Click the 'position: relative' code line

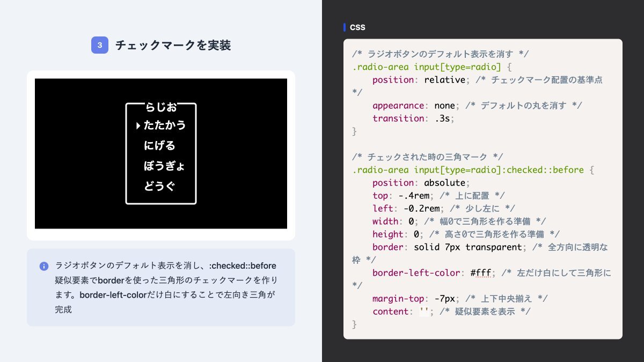(x=419, y=80)
